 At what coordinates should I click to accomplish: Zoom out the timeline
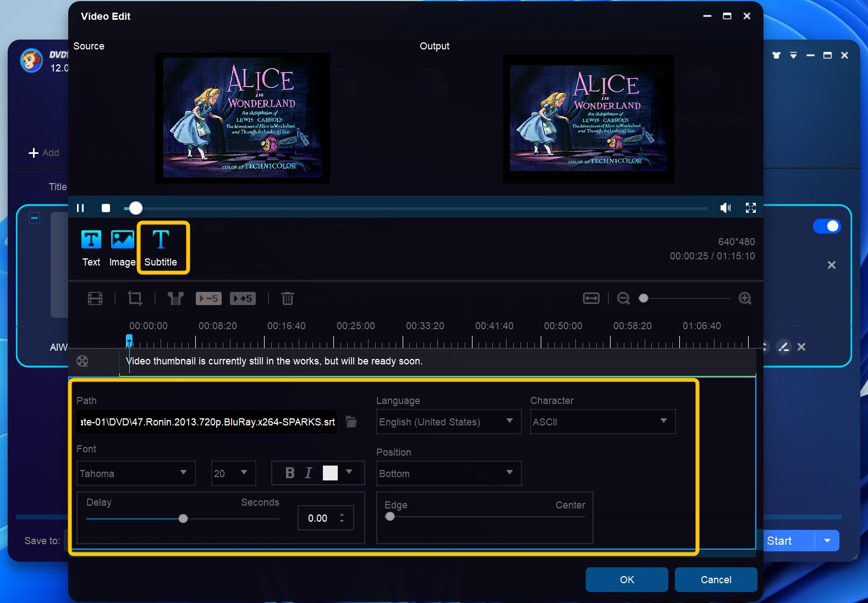tap(623, 298)
